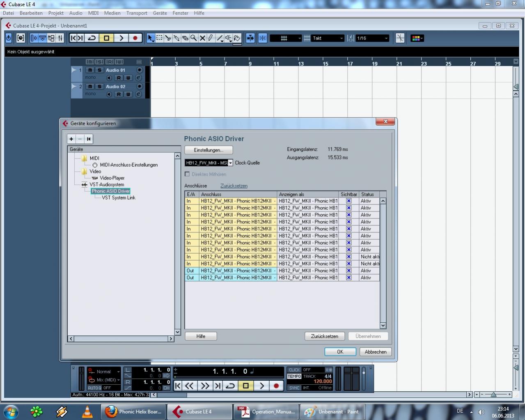
Task: Select the Range Selection tool
Action: 159,38
